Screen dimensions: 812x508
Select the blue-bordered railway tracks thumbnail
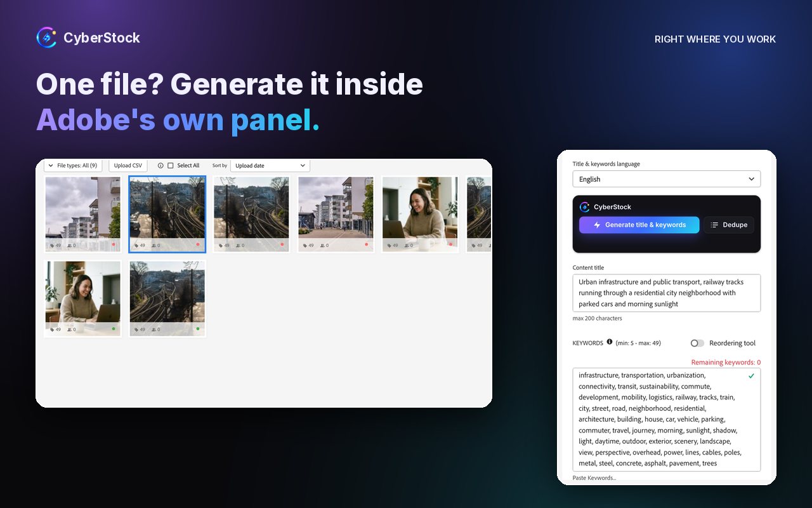pyautogui.click(x=167, y=214)
